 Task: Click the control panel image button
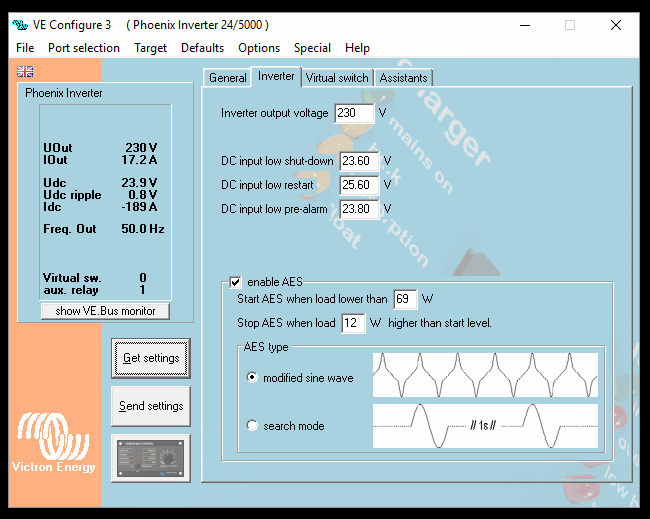pyautogui.click(x=150, y=459)
